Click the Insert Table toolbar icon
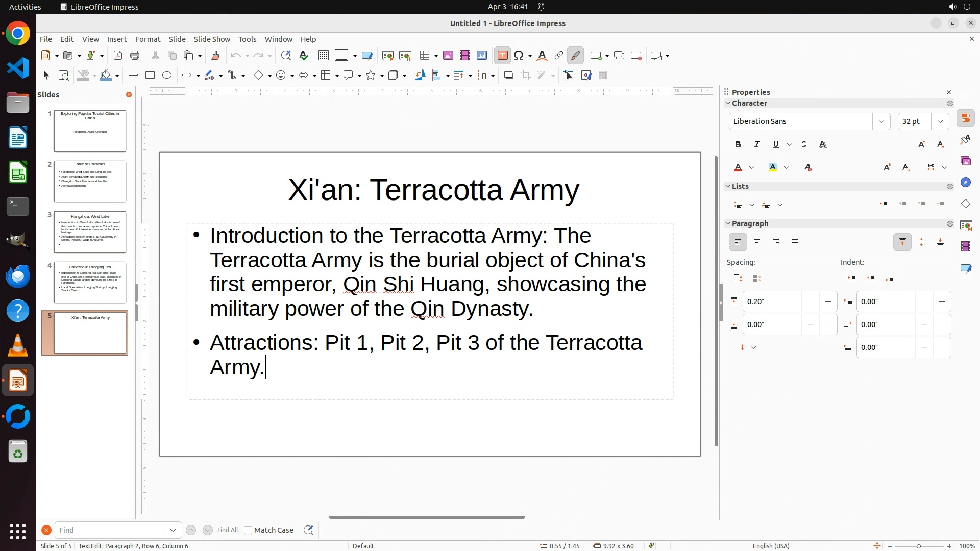980x551 pixels. tap(425, 56)
